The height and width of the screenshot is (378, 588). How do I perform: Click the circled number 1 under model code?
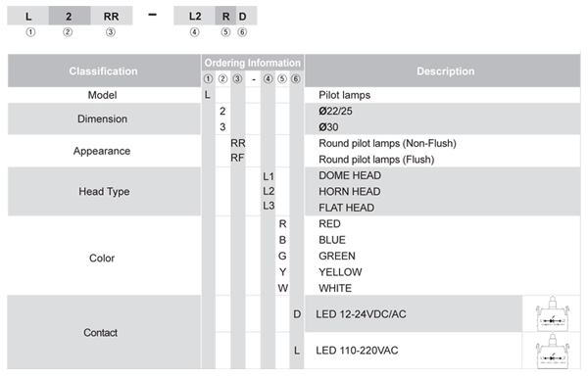pos(30,32)
